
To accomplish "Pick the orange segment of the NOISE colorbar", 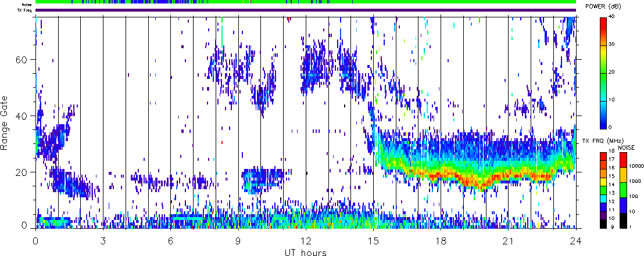I will click(622, 175).
